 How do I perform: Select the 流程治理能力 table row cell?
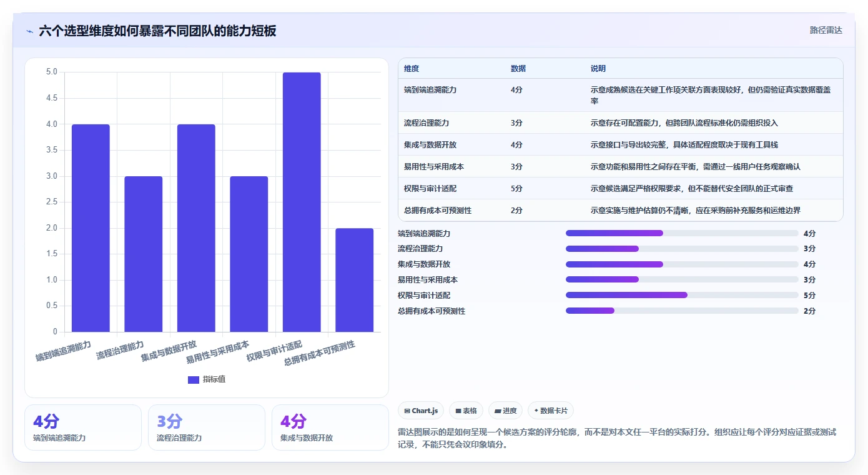427,123
